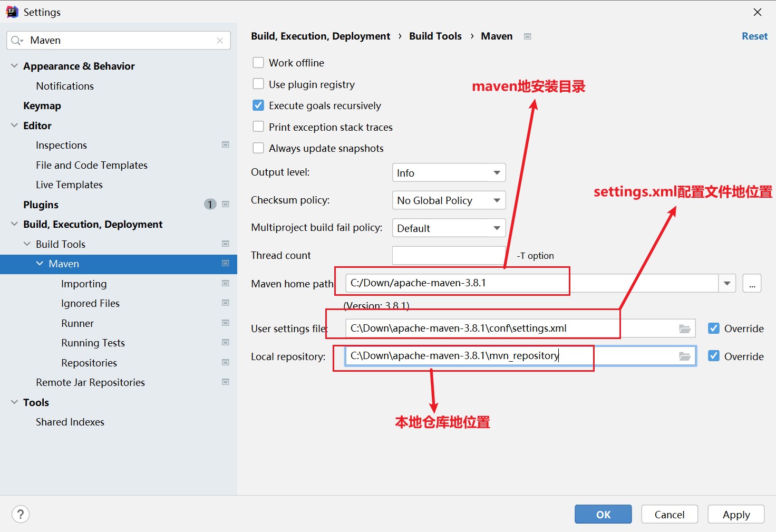Screen dimensions: 776x532
Task: Click Build, Execution, Deployment breadcrumb
Action: (321, 36)
